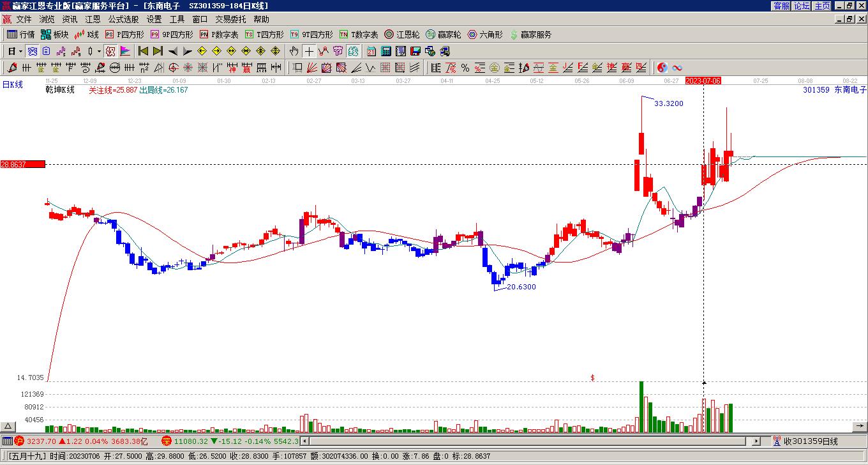
Task: Click the 客服 customer service button
Action: coord(781,6)
